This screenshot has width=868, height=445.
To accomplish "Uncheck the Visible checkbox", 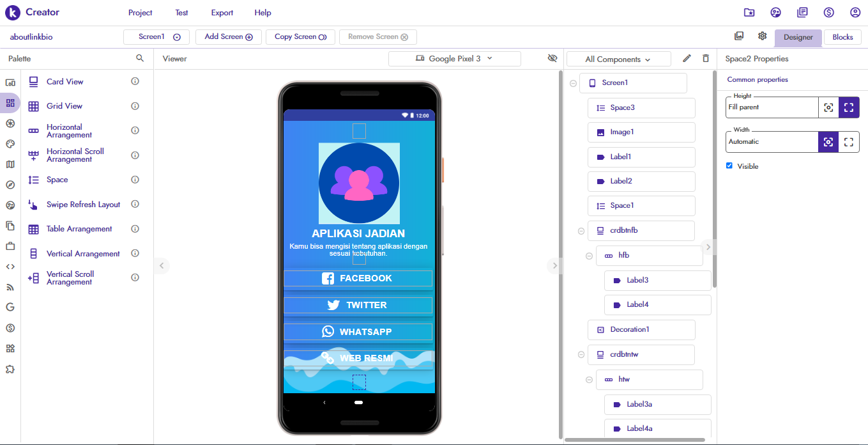I will tap(729, 166).
